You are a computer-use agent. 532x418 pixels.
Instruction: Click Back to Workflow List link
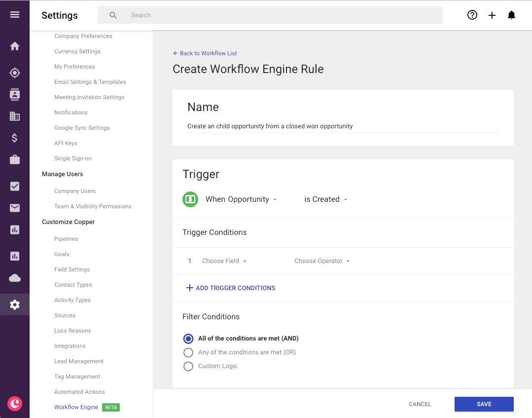[x=209, y=53]
